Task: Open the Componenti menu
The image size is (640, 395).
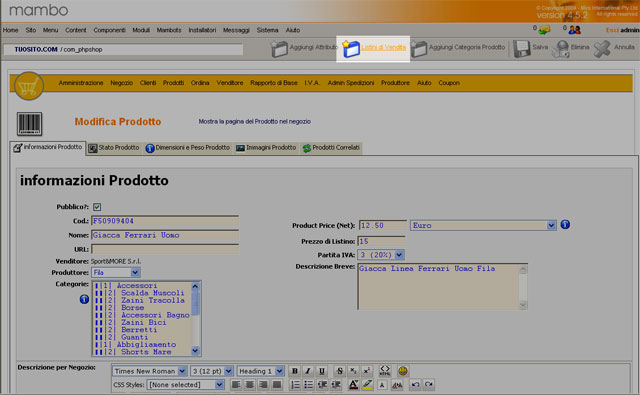Action: (109, 30)
